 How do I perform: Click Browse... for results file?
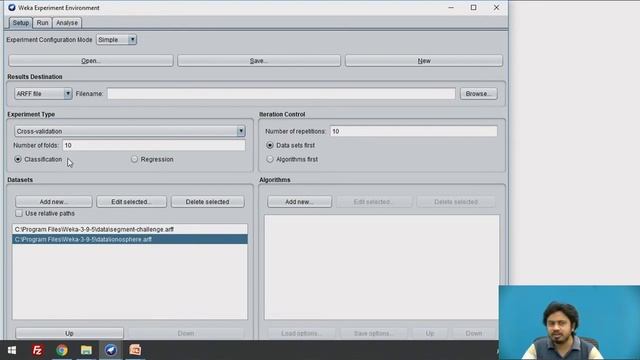(x=478, y=93)
